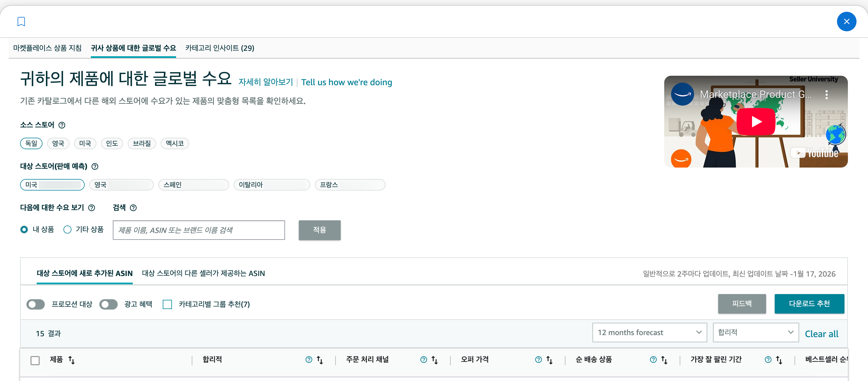Open the YouTube video options menu
The width and height of the screenshot is (868, 381).
(826, 95)
